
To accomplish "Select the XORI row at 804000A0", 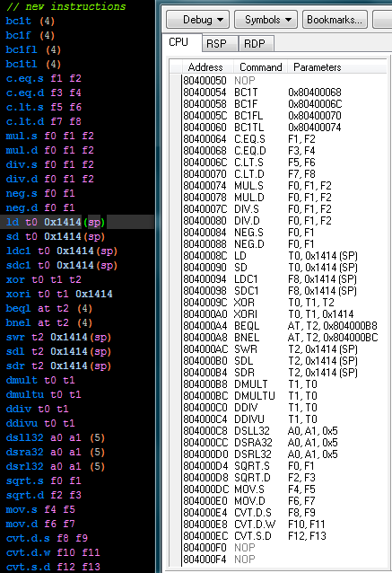I will [284, 314].
